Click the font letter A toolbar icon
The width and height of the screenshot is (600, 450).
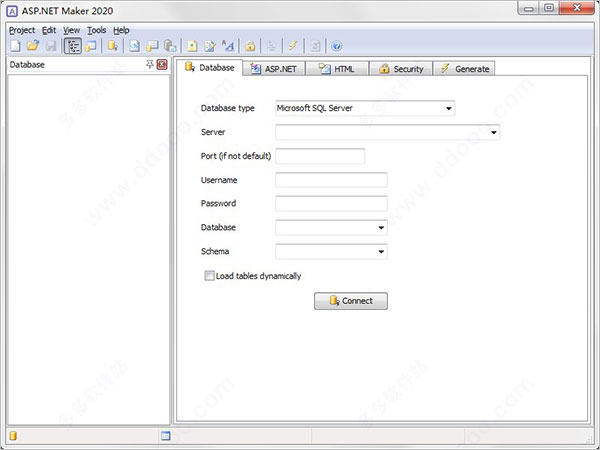pyautogui.click(x=228, y=46)
